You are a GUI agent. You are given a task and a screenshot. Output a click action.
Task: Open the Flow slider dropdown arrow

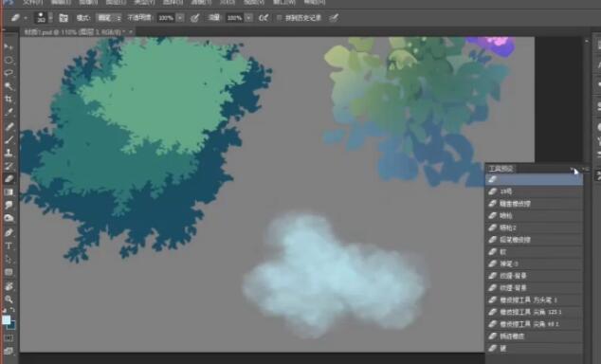click(x=249, y=18)
